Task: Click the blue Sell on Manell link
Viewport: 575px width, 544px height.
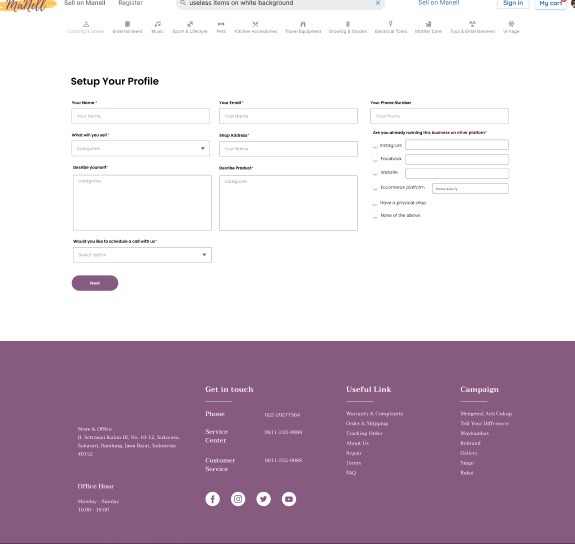Action: pyautogui.click(x=439, y=3)
